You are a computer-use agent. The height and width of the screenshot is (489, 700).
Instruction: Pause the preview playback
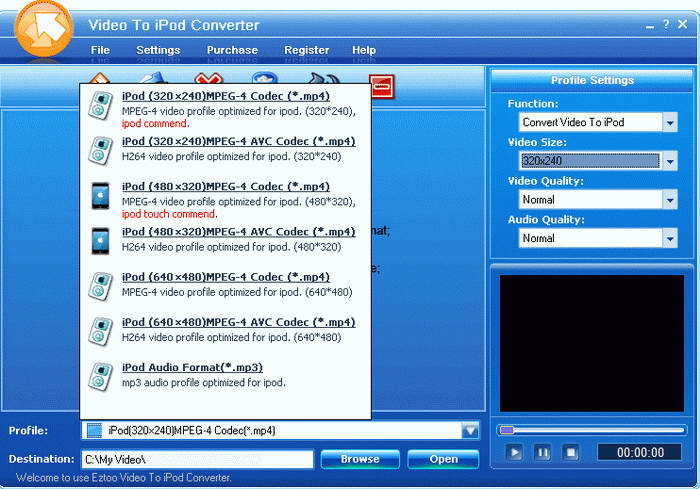tap(542, 452)
